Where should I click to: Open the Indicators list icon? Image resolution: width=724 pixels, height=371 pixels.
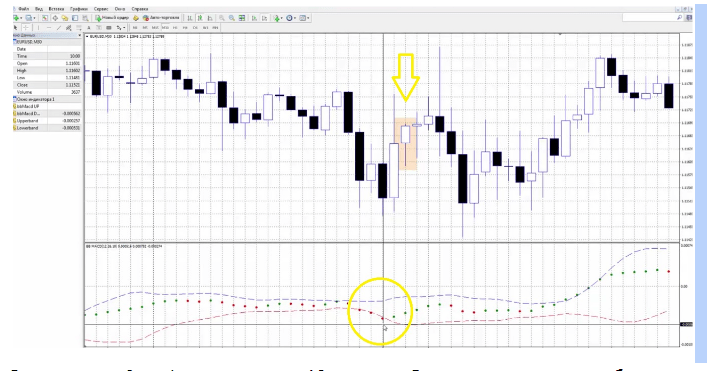pyautogui.click(x=277, y=18)
